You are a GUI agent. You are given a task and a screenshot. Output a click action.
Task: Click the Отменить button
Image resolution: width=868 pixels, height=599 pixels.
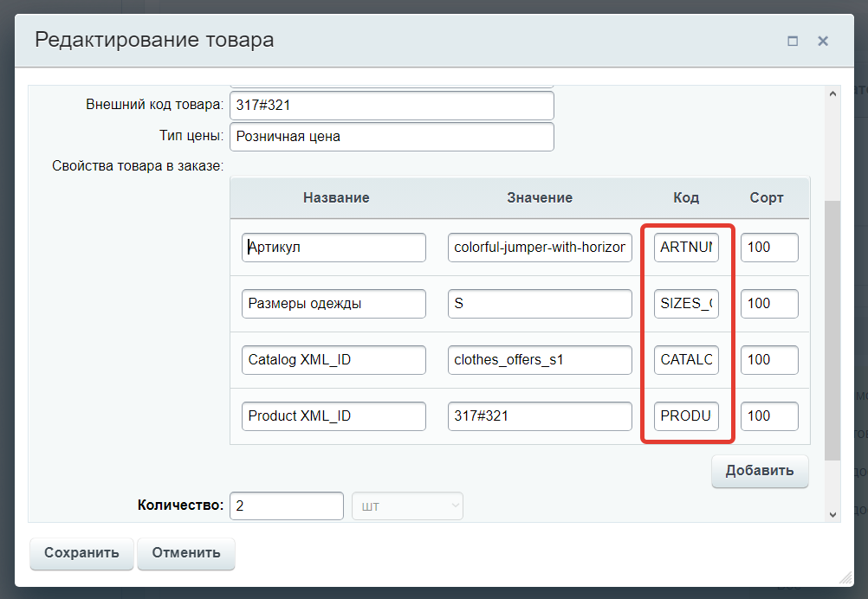[186, 553]
